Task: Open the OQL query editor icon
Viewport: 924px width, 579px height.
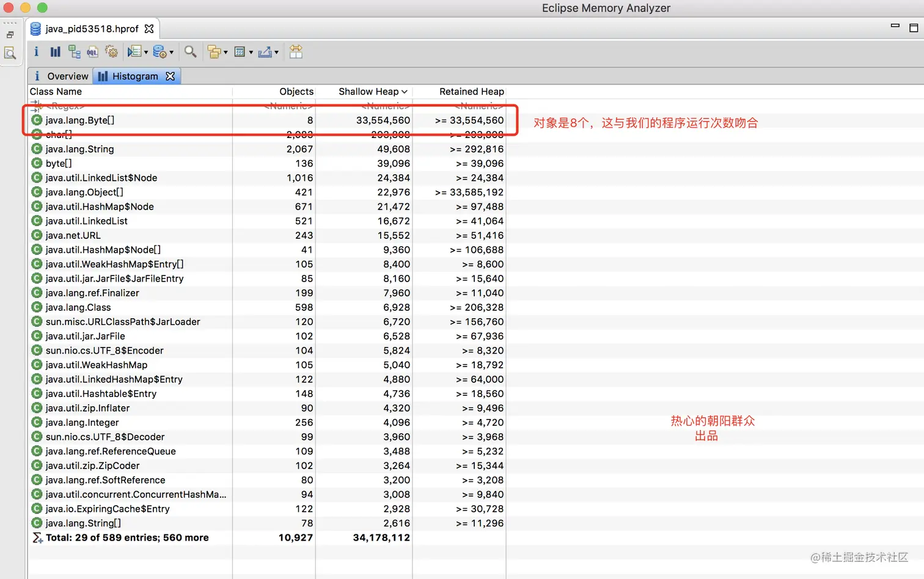Action: (x=92, y=52)
